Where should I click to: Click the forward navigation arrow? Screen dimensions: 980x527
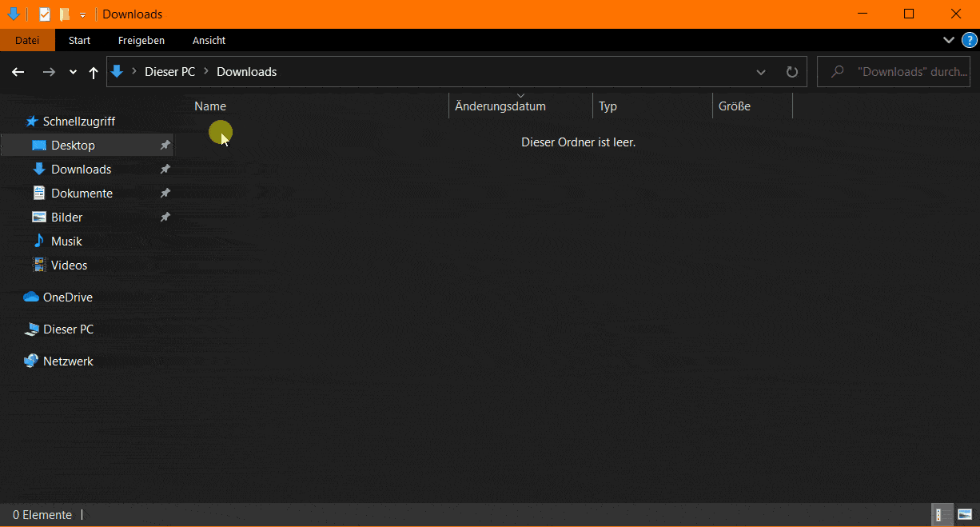coord(49,72)
